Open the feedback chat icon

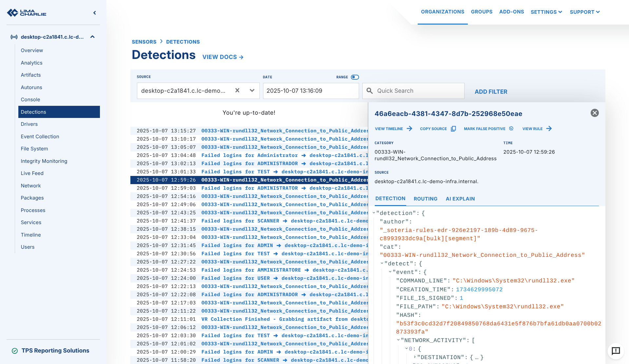tap(616, 351)
